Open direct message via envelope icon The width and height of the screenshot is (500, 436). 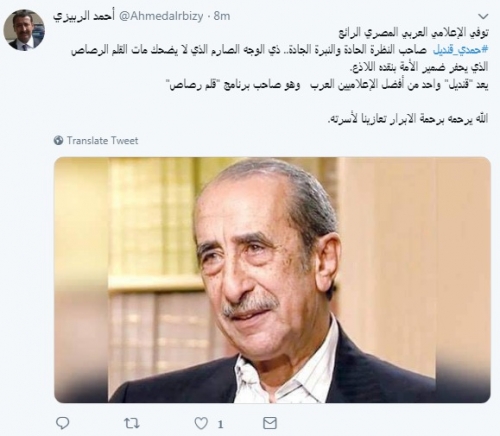pyautogui.click(x=270, y=423)
